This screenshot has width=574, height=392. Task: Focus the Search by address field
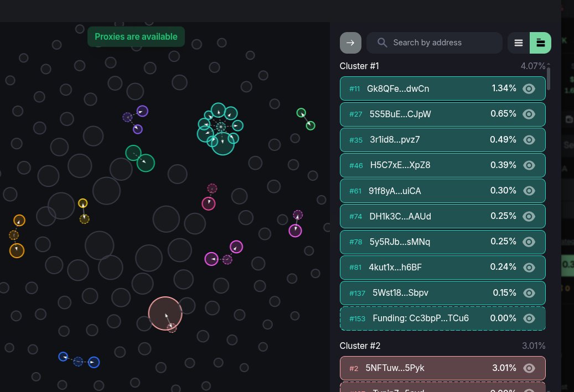(434, 43)
